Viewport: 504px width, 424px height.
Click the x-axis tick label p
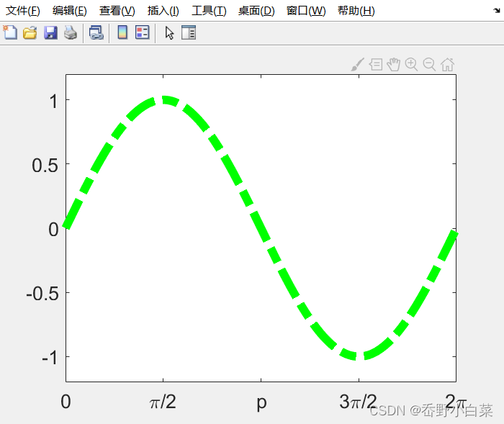[x=261, y=403]
